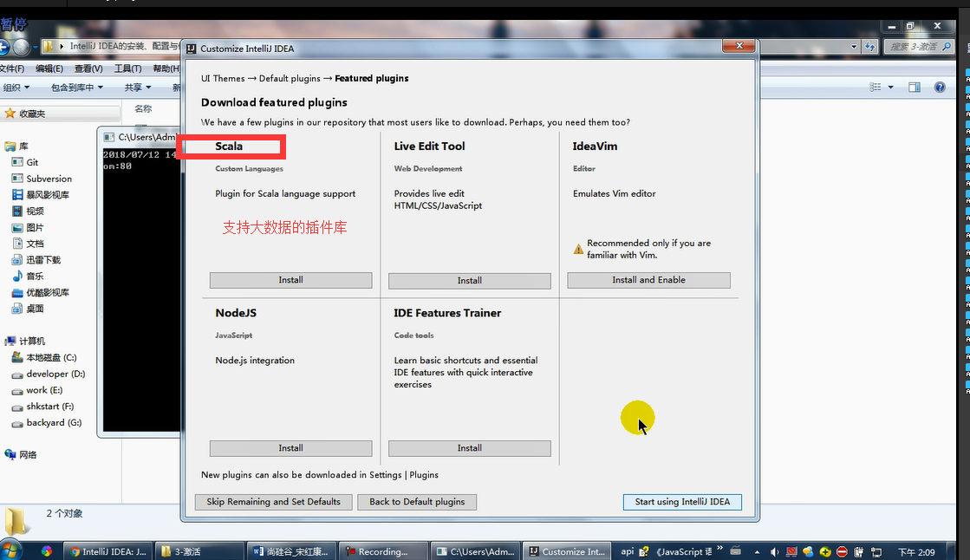Image resolution: width=970 pixels, height=560 pixels.
Task: Click UI Themes in the breadcrumb
Action: click(x=223, y=79)
